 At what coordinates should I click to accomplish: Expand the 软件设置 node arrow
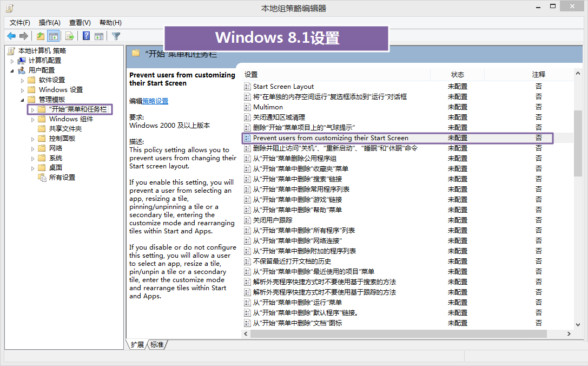[22, 80]
